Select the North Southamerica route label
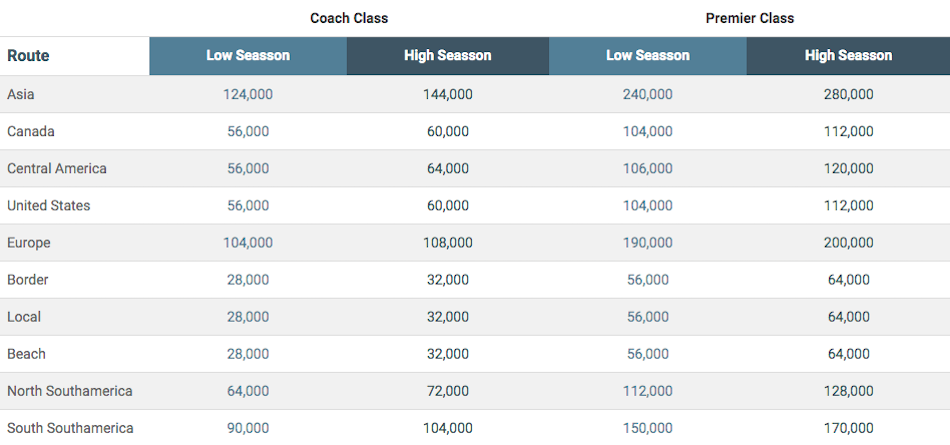The height and width of the screenshot is (445, 950). [70, 390]
